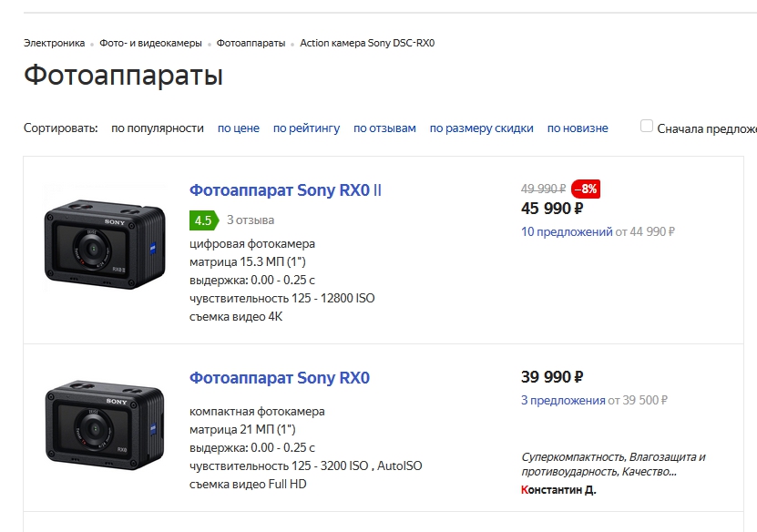The height and width of the screenshot is (532, 757).
Task: Sort listings by price (по цене)
Action: [238, 128]
